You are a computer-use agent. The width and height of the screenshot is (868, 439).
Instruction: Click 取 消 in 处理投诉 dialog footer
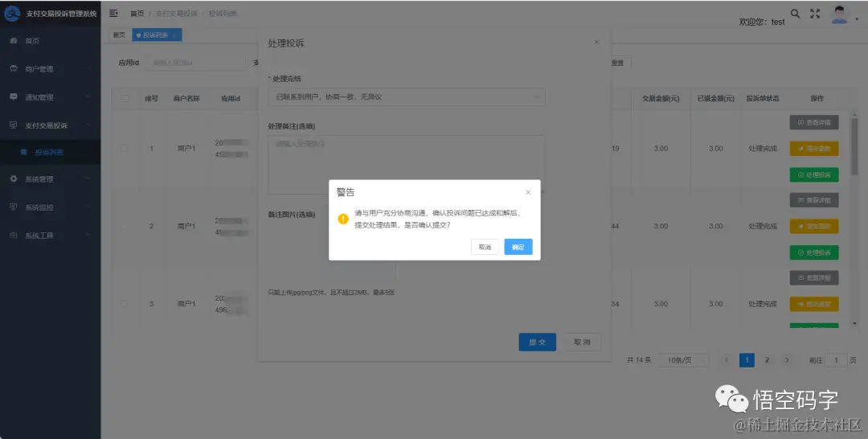click(582, 343)
